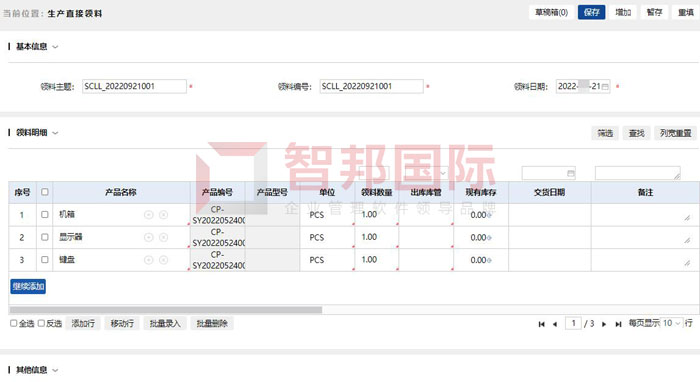Click the 重填 button
This screenshot has width=700, height=382.
pos(685,12)
